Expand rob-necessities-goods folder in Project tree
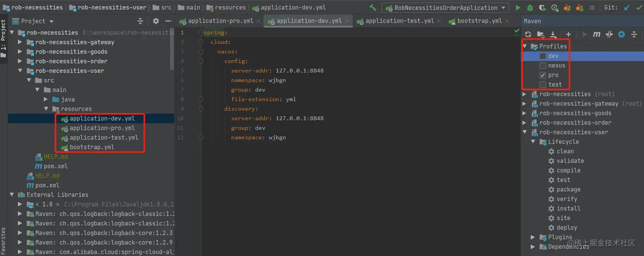This screenshot has height=256, width=644. [20, 52]
